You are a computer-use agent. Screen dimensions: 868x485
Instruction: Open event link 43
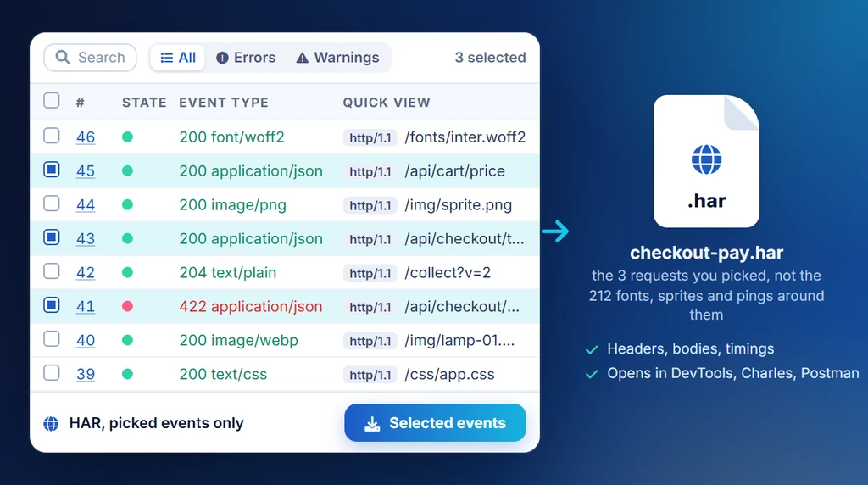tap(86, 238)
